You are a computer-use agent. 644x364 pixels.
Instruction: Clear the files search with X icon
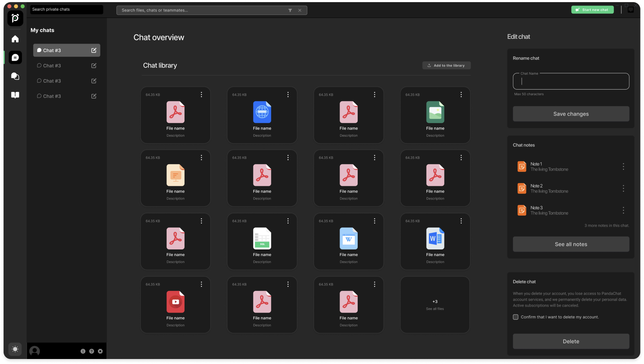(x=300, y=10)
